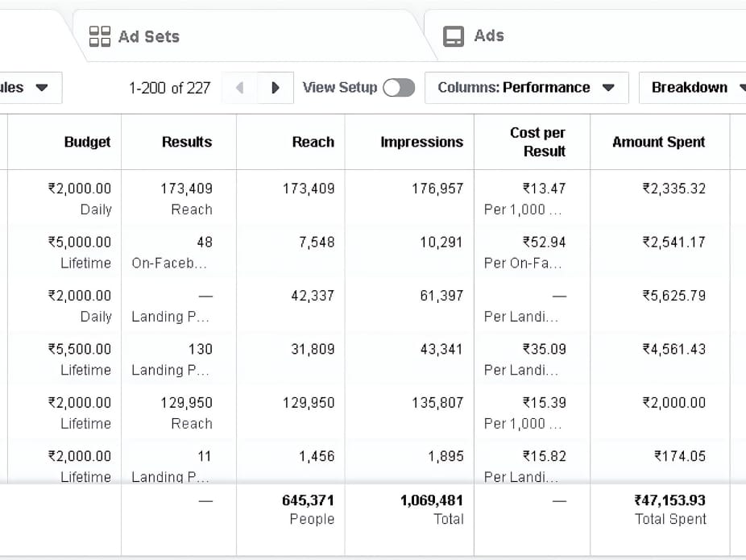Click the impressions value 43,341

(441, 349)
